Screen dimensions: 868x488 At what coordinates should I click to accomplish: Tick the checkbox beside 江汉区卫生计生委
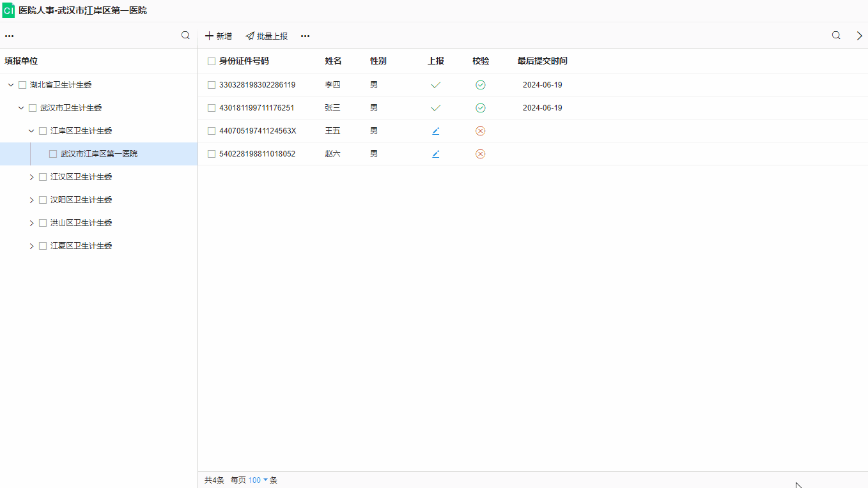click(43, 177)
